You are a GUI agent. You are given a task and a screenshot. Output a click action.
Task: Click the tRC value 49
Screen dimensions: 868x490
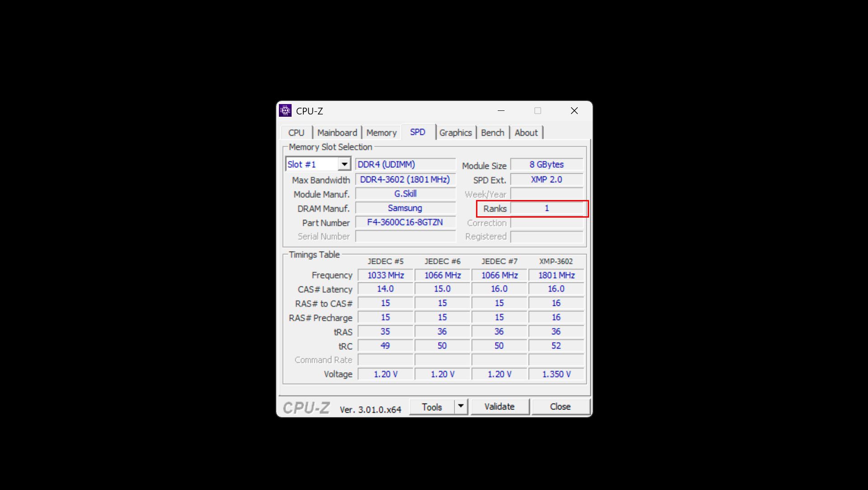(386, 346)
